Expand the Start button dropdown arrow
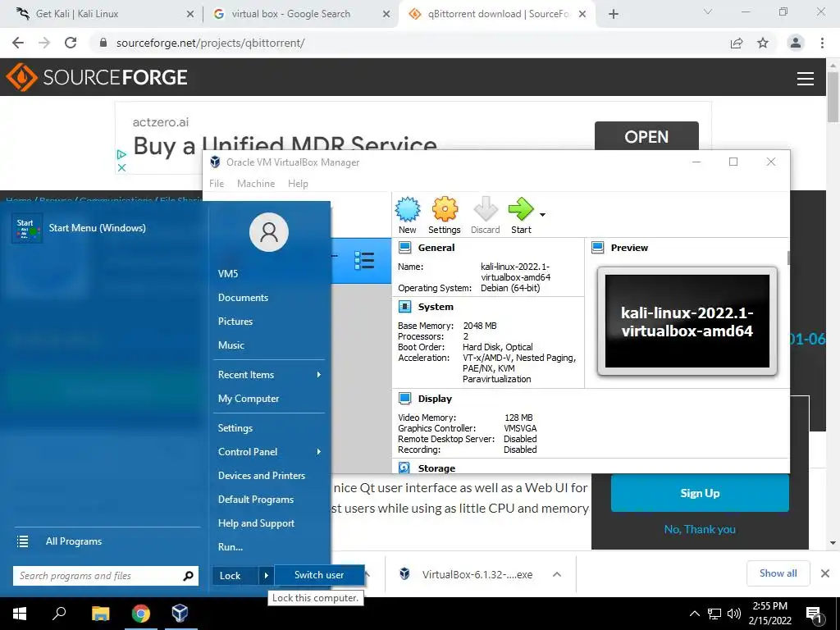Screen dimensions: 840x630 click(x=543, y=215)
